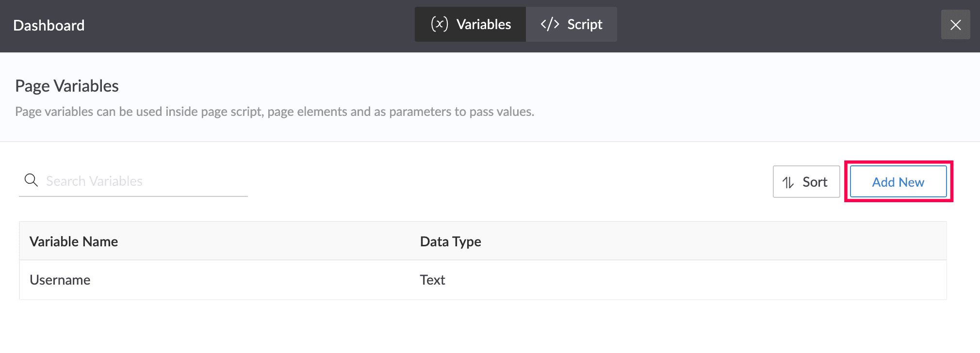Screen dimensions: 980x353
Task: Click empty space right of Text cell
Action: [679, 280]
